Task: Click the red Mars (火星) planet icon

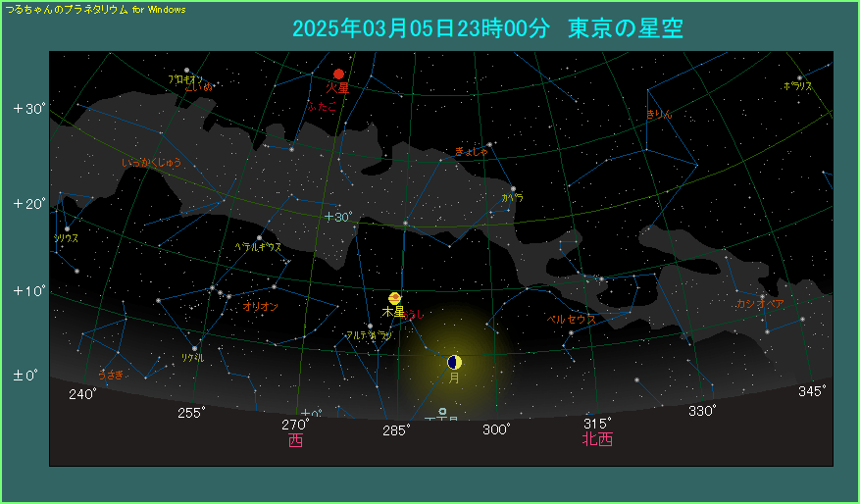Action: coord(338,74)
